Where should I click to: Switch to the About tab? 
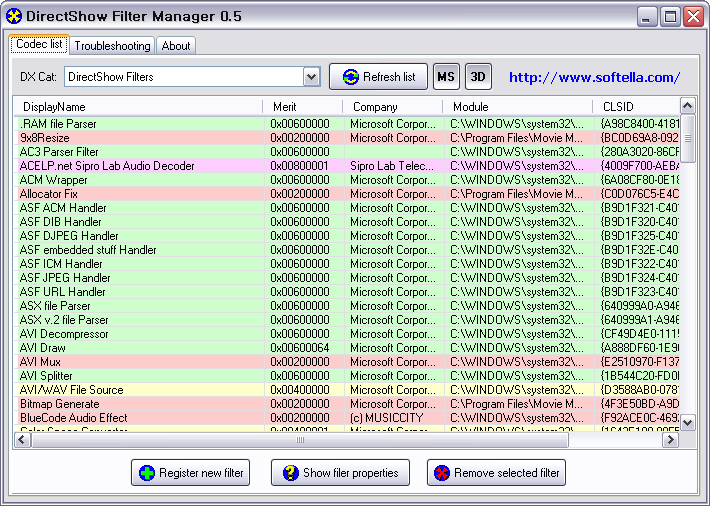tap(176, 46)
